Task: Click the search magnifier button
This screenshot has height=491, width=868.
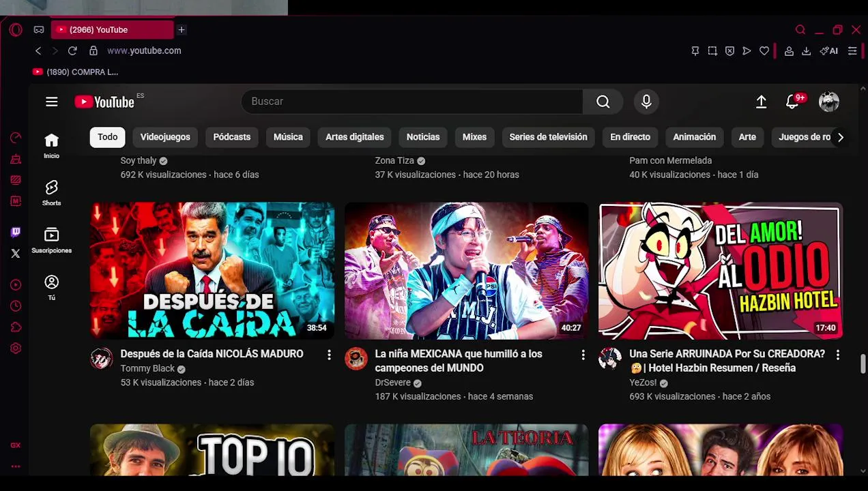Action: tap(603, 102)
